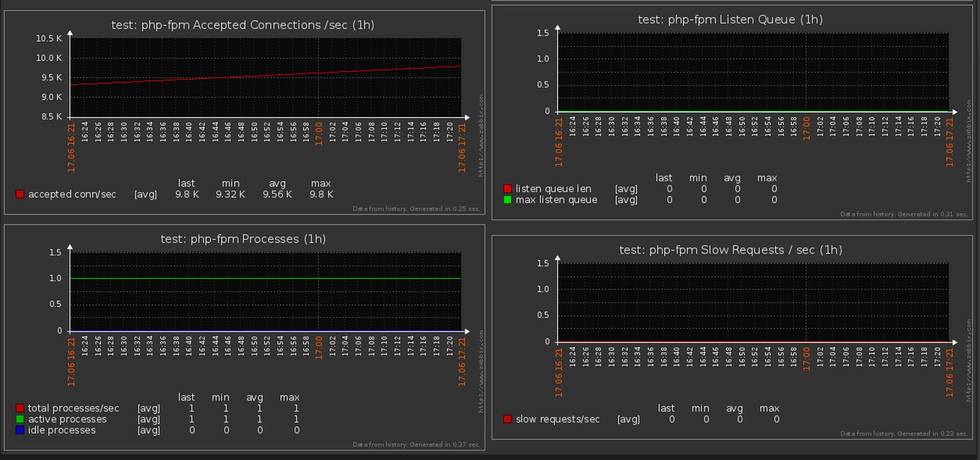Click the min value '9.32 K'

click(x=231, y=194)
